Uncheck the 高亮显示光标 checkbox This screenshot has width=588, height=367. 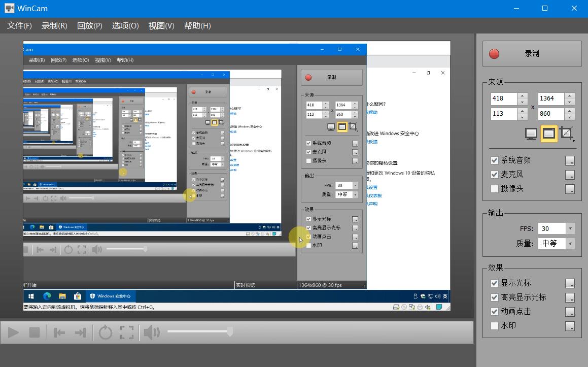click(495, 297)
